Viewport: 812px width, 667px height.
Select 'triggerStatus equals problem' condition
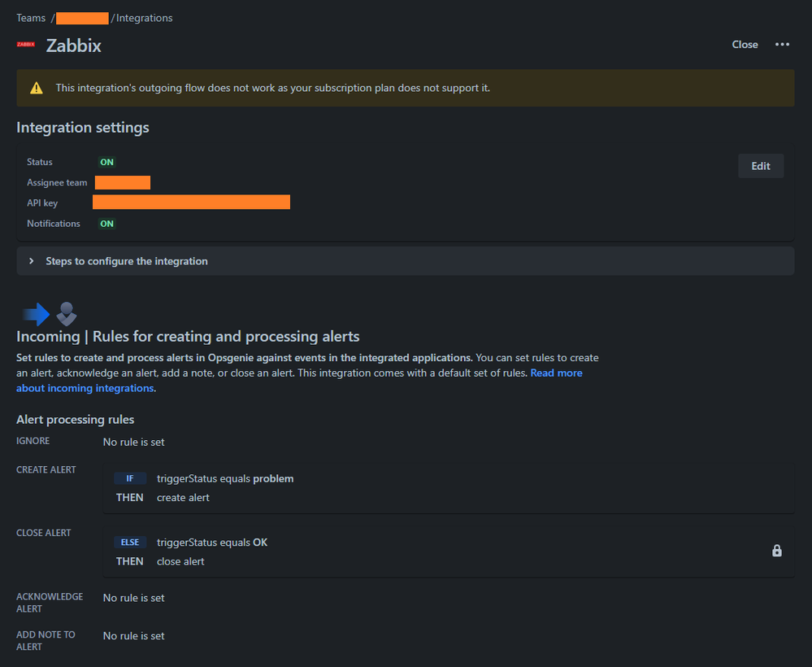tap(225, 478)
